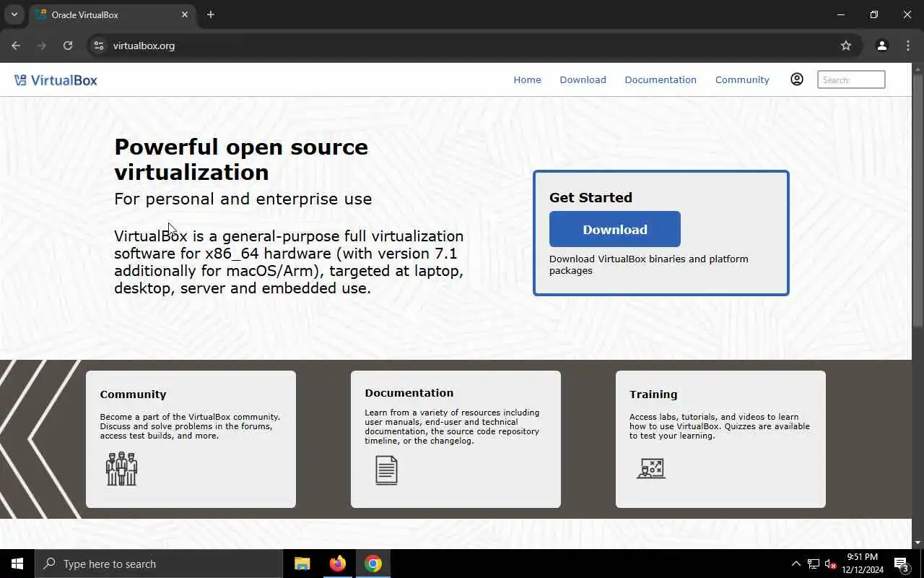Open tab search dropdown arrow
Screen dimensions: 924x578
14,14
